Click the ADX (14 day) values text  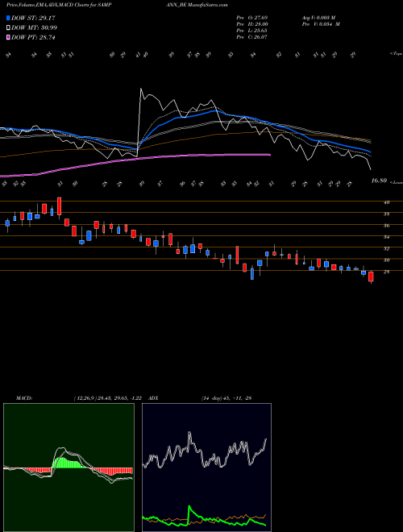226,398
